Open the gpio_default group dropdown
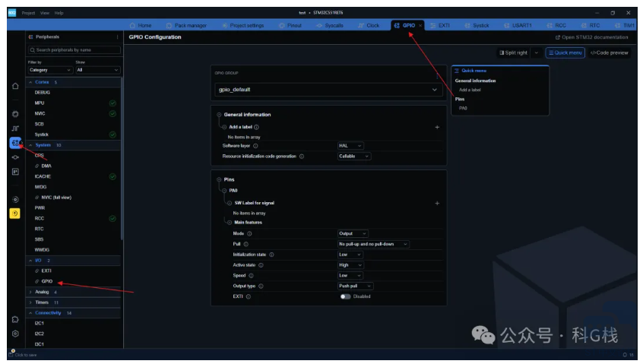The height and width of the screenshot is (364, 643). pos(328,90)
